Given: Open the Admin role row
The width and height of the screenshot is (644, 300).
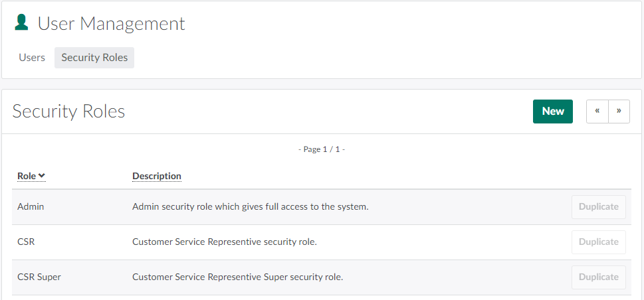Looking at the screenshot, I should tap(31, 207).
